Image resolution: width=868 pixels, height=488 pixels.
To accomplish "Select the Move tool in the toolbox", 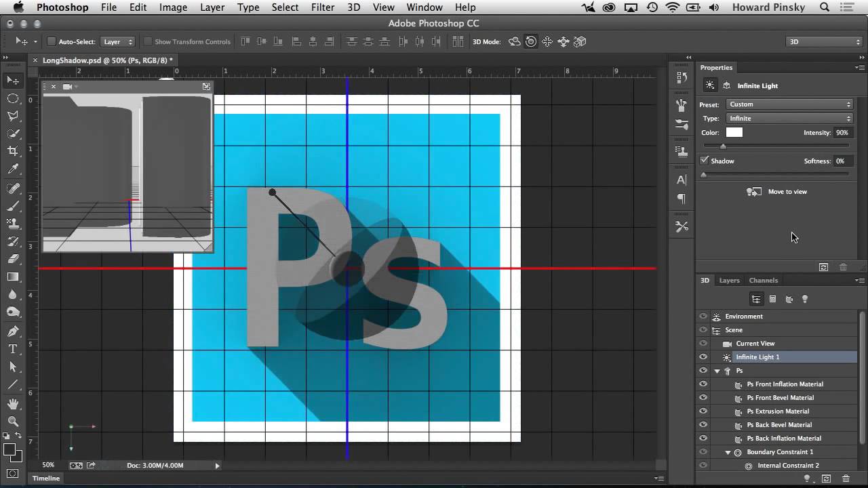I will (13, 81).
